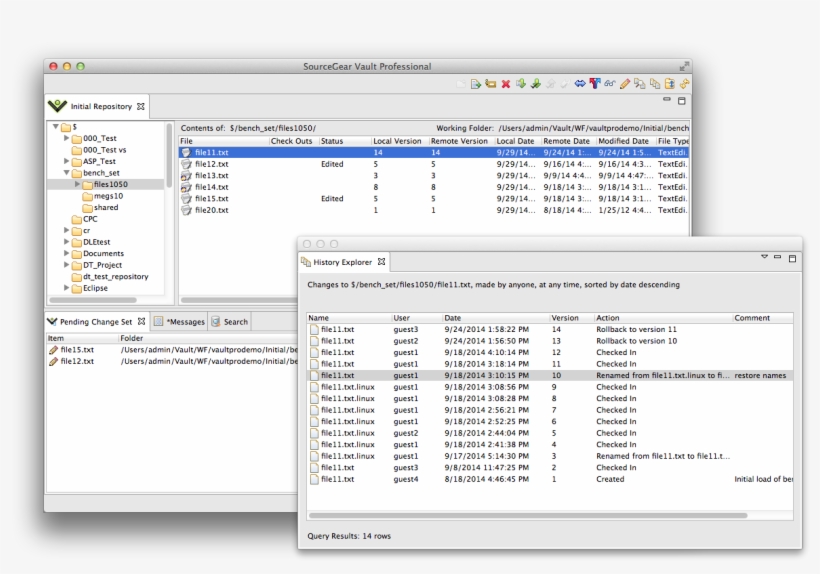Click the folder with blue arrows toolbar icon
The width and height of the screenshot is (820, 574).
pos(669,84)
